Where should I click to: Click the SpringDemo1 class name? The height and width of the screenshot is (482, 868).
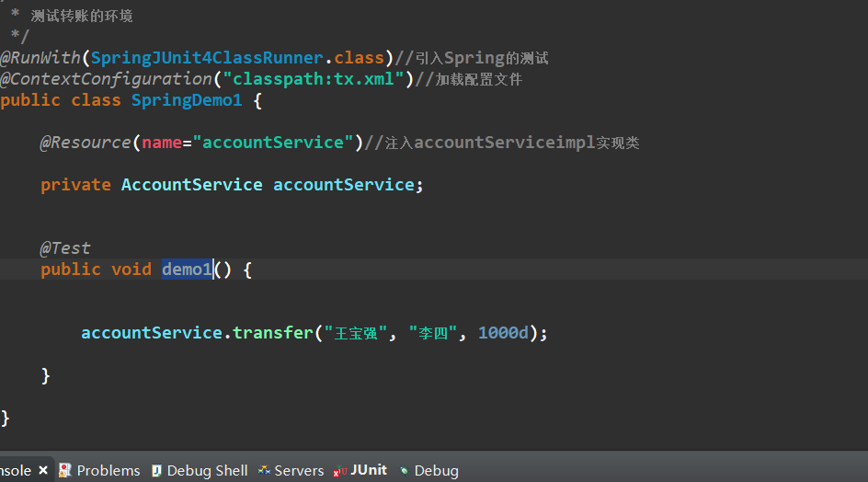(187, 100)
